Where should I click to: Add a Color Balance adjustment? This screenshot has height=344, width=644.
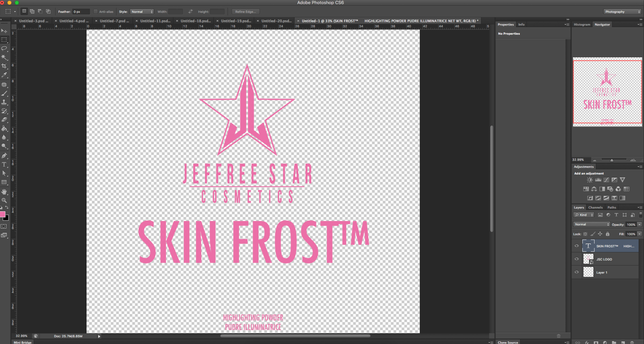pyautogui.click(x=594, y=189)
